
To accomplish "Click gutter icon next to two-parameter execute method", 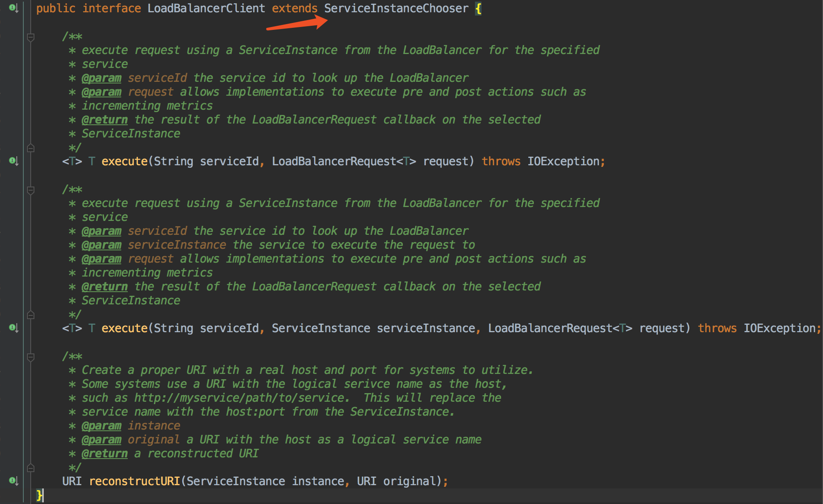I will click(x=13, y=161).
